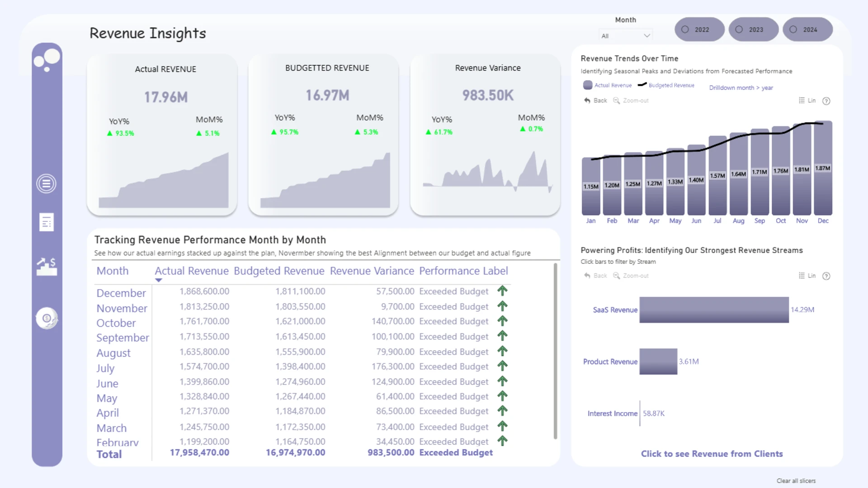Open the document report icon in sidebar
Screen dimensions: 868x488
point(47,222)
